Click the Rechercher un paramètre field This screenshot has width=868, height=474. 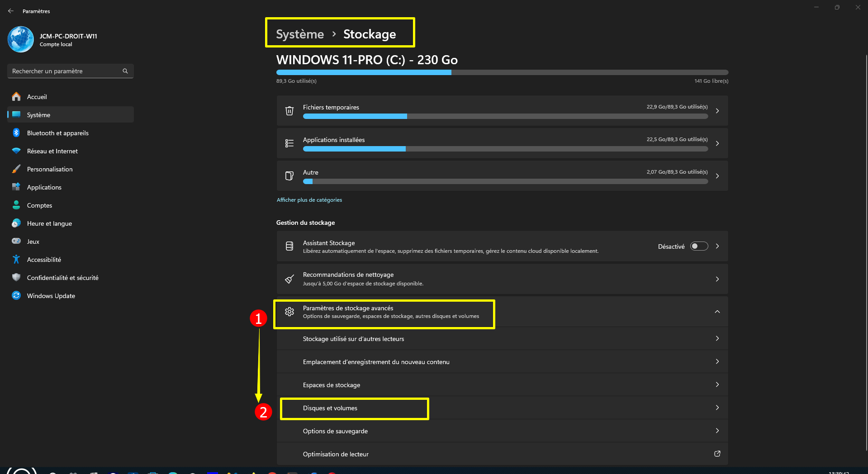tap(66, 71)
